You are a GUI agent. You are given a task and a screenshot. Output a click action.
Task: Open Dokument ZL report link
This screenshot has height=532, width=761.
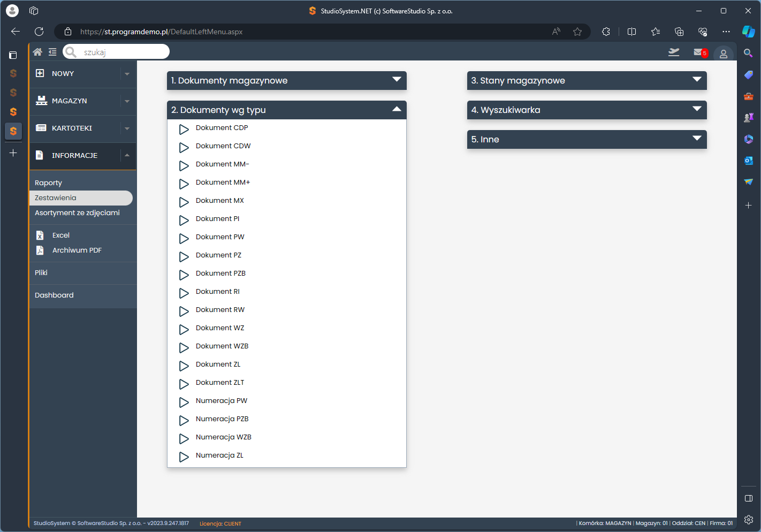coord(218,364)
